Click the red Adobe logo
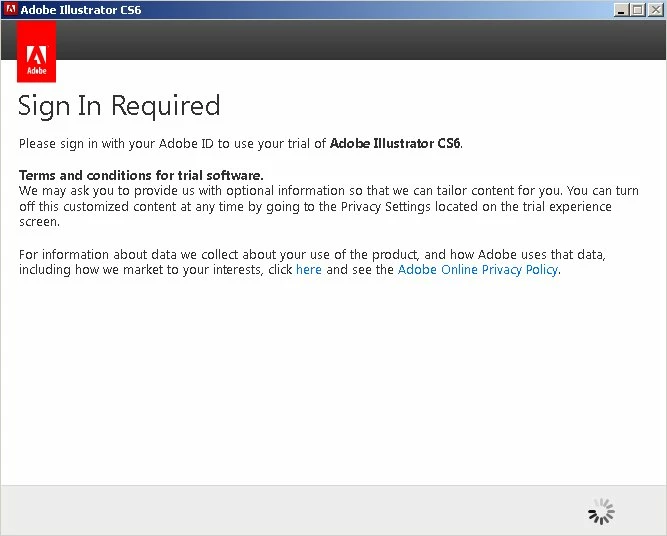667x536 pixels. 37,51
